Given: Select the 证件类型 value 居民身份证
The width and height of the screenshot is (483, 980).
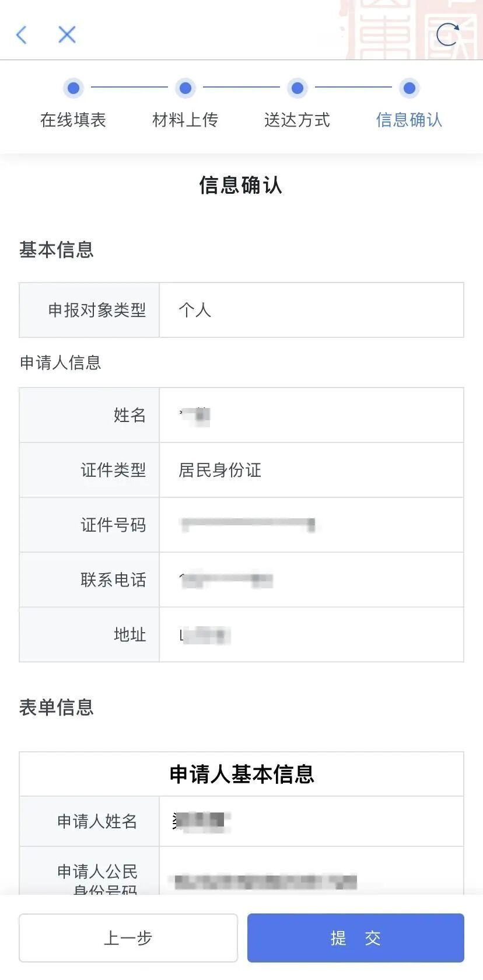Looking at the screenshot, I should click(x=220, y=470).
